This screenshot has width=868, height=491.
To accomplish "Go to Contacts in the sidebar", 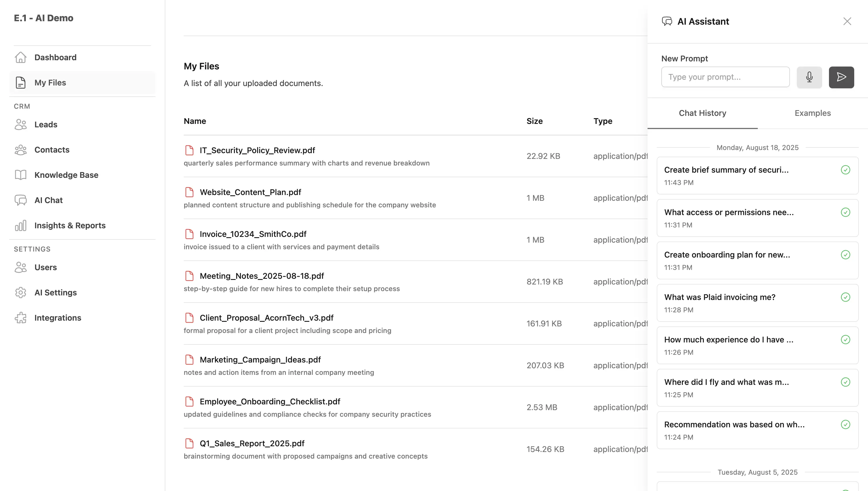I will coord(82,150).
